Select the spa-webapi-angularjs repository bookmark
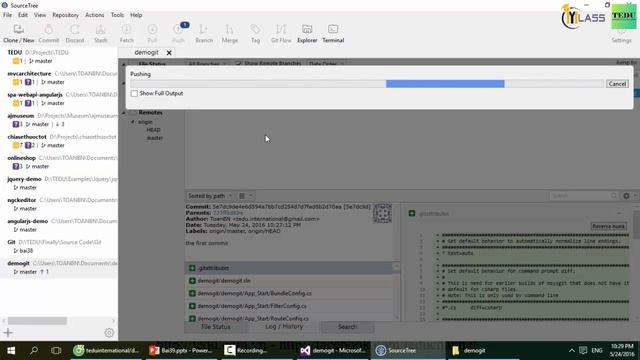This screenshot has height=360, width=640. click(59, 99)
